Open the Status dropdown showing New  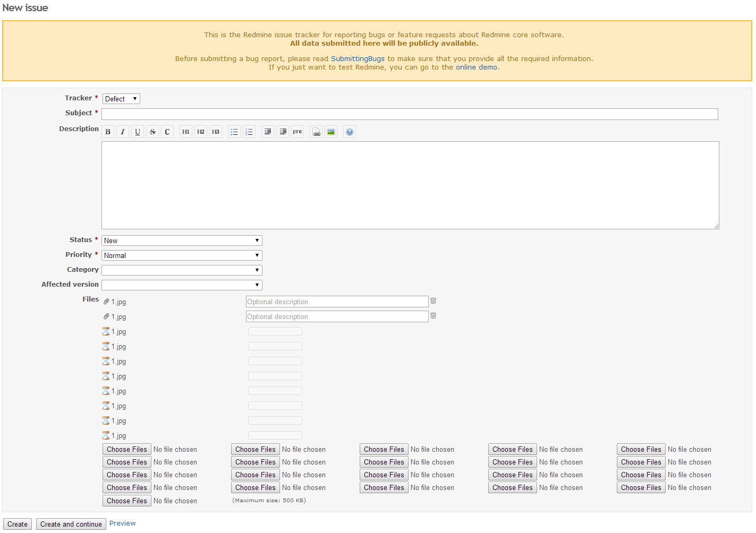[182, 240]
